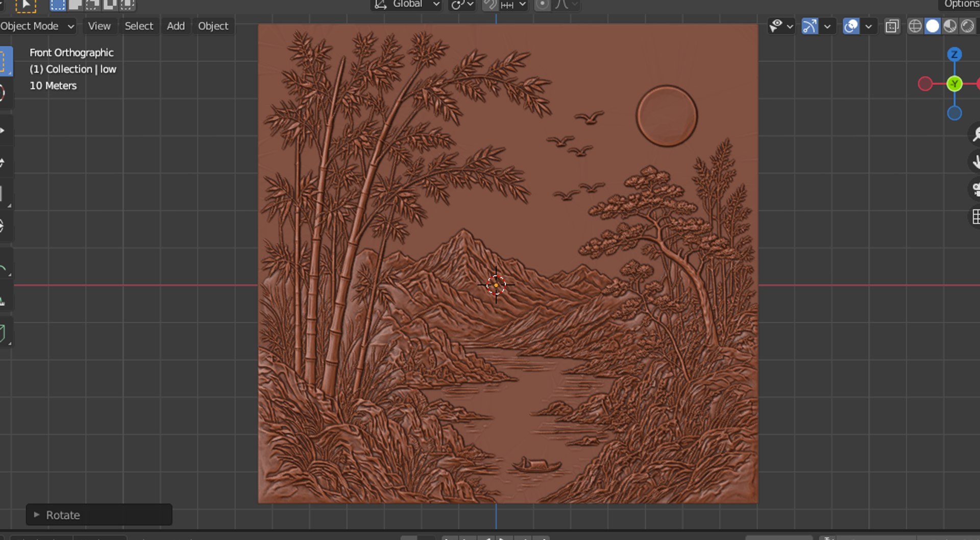Toggle the show overlays button
The width and height of the screenshot is (980, 540).
coord(851,26)
